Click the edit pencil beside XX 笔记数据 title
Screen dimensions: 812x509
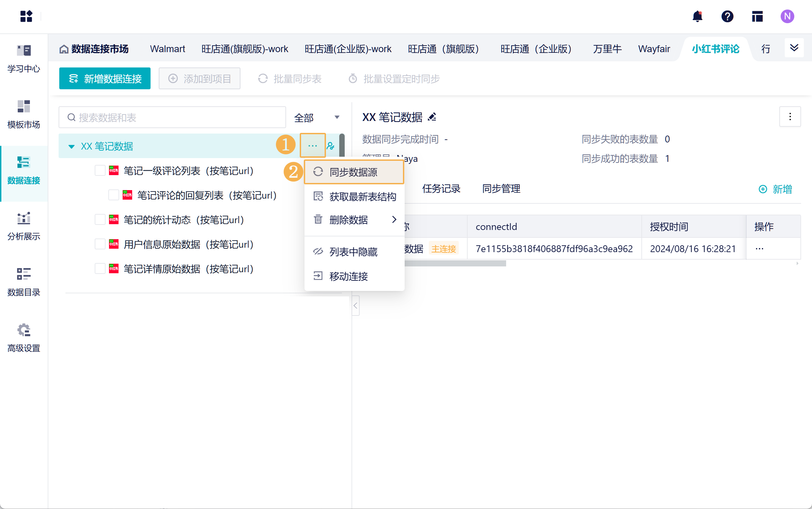click(x=432, y=117)
